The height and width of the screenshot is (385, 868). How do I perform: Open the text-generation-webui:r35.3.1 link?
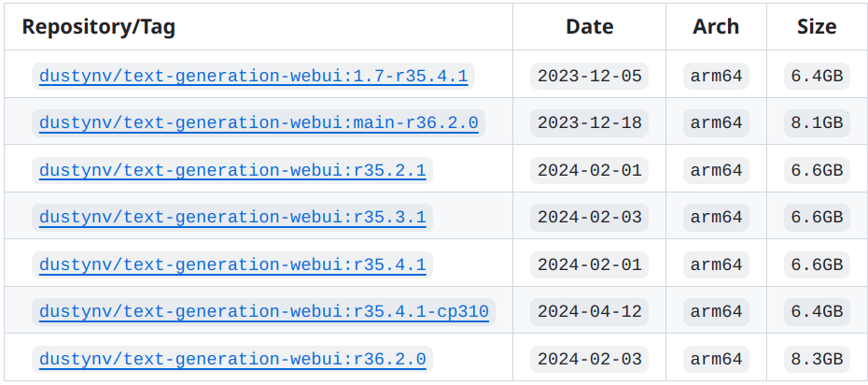(232, 217)
